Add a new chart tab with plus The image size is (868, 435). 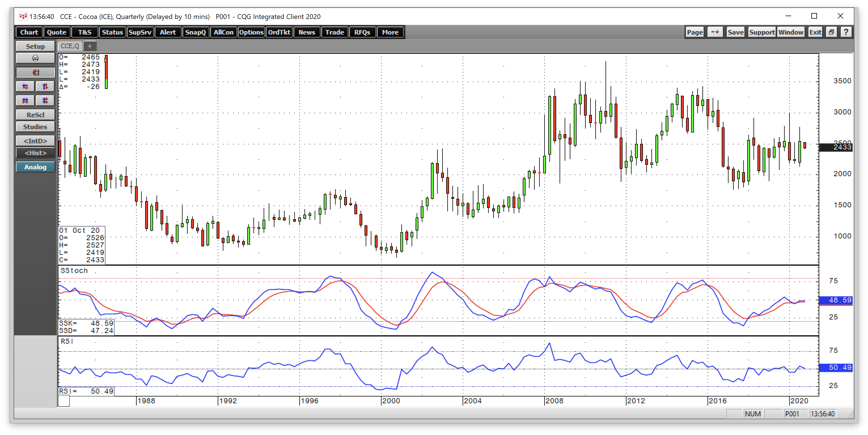tap(90, 46)
